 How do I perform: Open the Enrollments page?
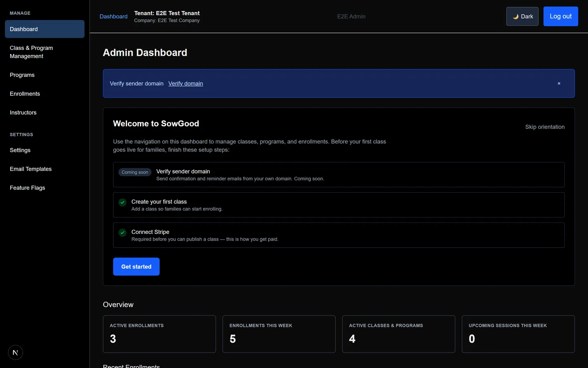tap(45, 94)
